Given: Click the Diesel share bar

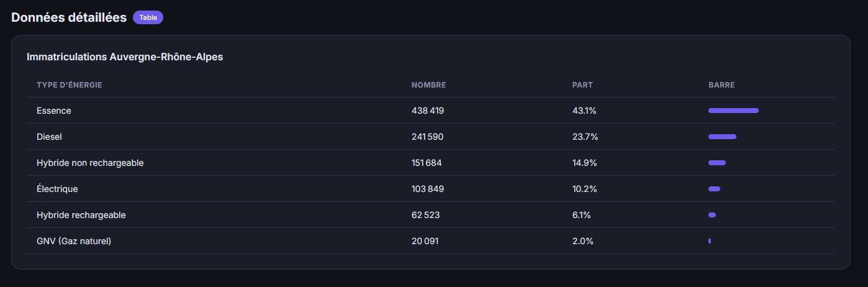Looking at the screenshot, I should click(722, 137).
